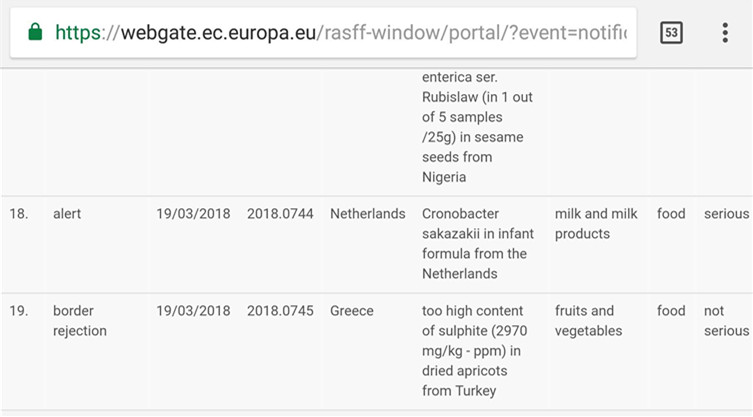Select the Netherlands country cell in row 18
The width and height of the screenshot is (753, 417).
367,214
